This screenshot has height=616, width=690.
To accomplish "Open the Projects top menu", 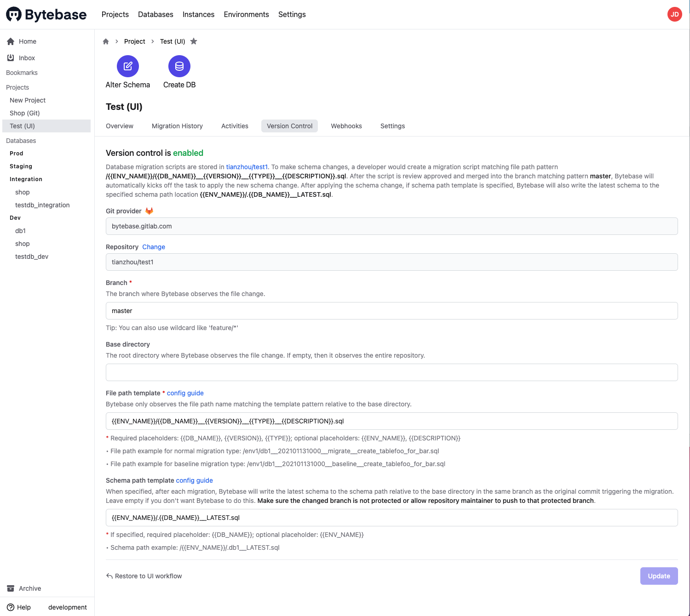I will tap(115, 14).
